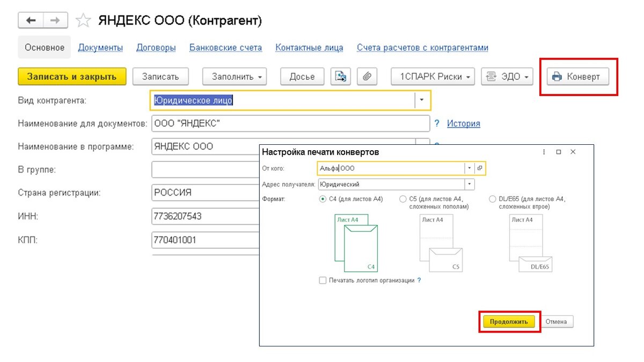The height and width of the screenshot is (362, 644).
Task: Choose the DL/E65 envelope thumbnail
Action: pyautogui.click(x=531, y=243)
